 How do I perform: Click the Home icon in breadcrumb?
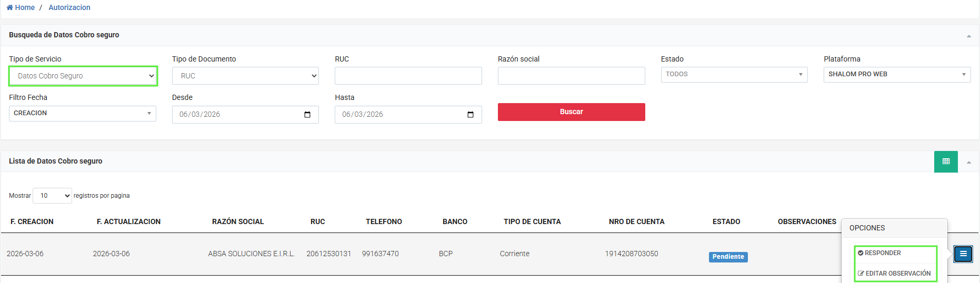9,7
